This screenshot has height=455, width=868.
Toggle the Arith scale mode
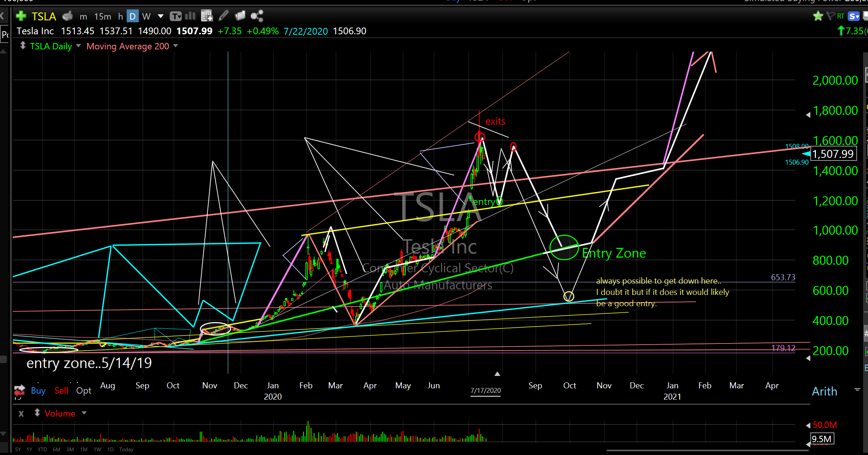click(x=824, y=391)
